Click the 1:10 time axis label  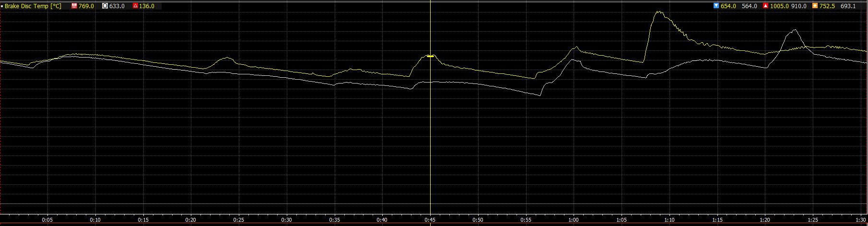point(669,220)
